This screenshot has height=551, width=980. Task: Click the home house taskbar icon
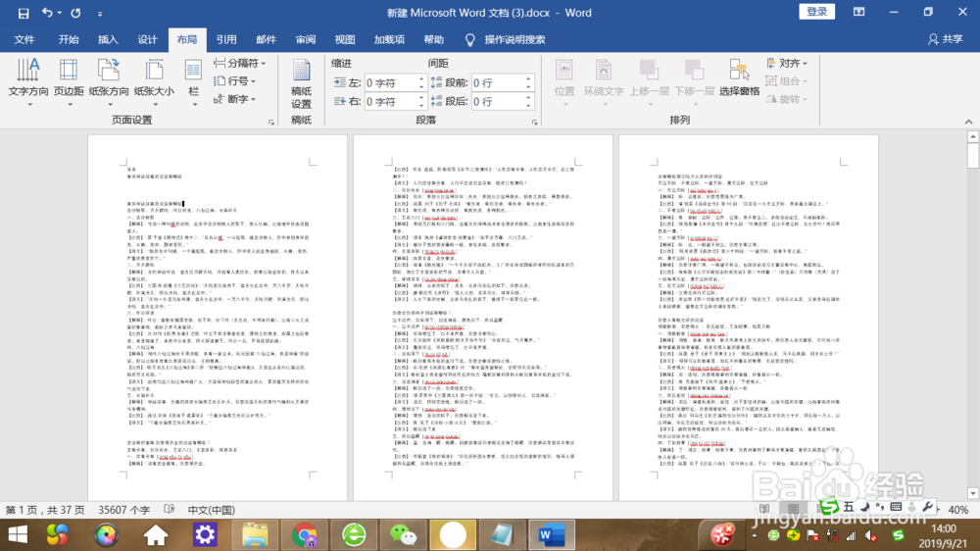(156, 535)
